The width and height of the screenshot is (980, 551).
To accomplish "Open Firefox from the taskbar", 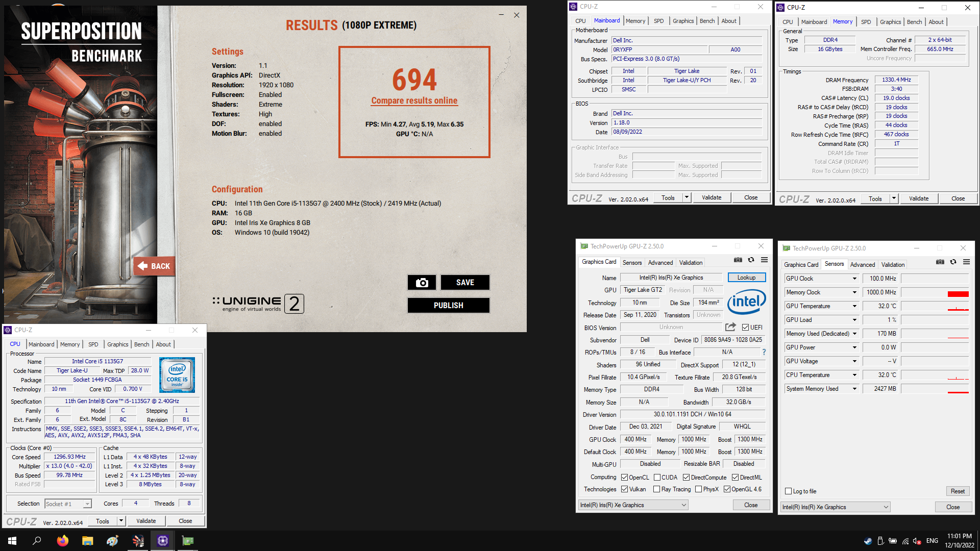I will click(62, 541).
